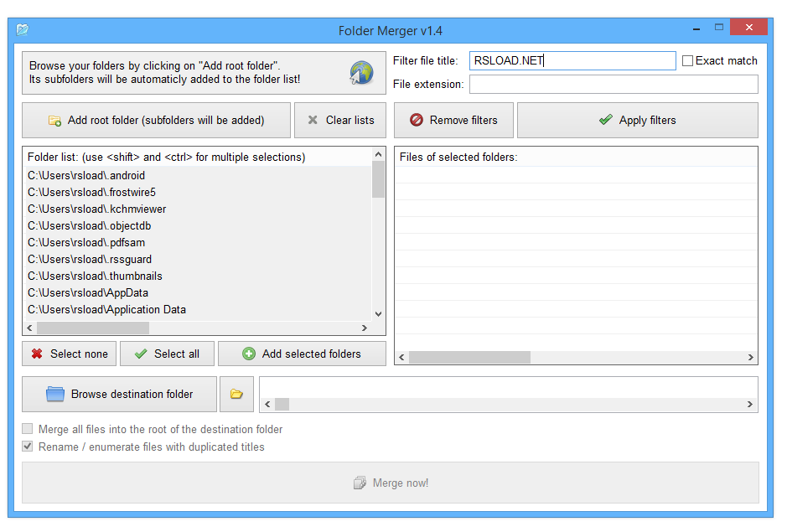Select C:\Users\rsload\.android folder row
The image size is (787, 532).
[x=199, y=176]
